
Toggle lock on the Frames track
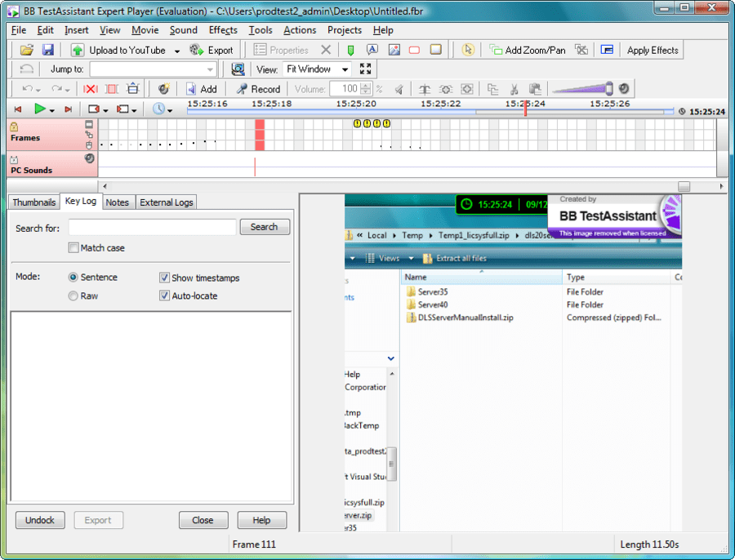click(14, 127)
